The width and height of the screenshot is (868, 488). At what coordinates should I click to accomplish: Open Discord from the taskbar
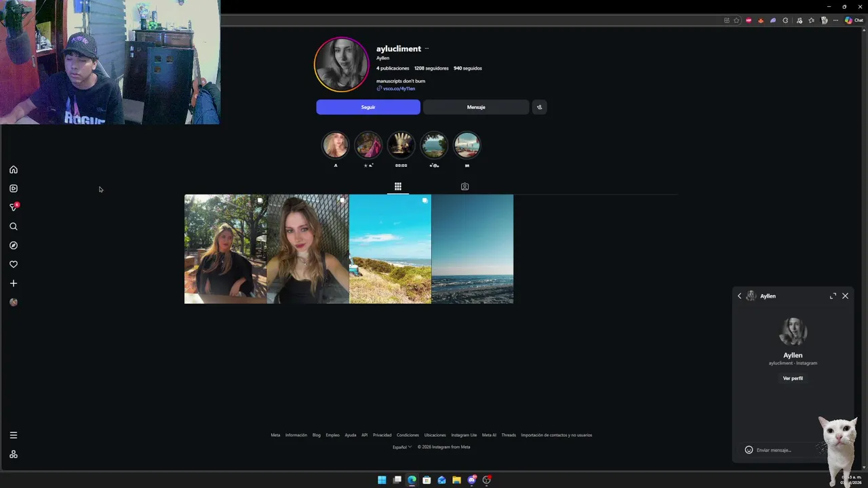[x=472, y=480]
